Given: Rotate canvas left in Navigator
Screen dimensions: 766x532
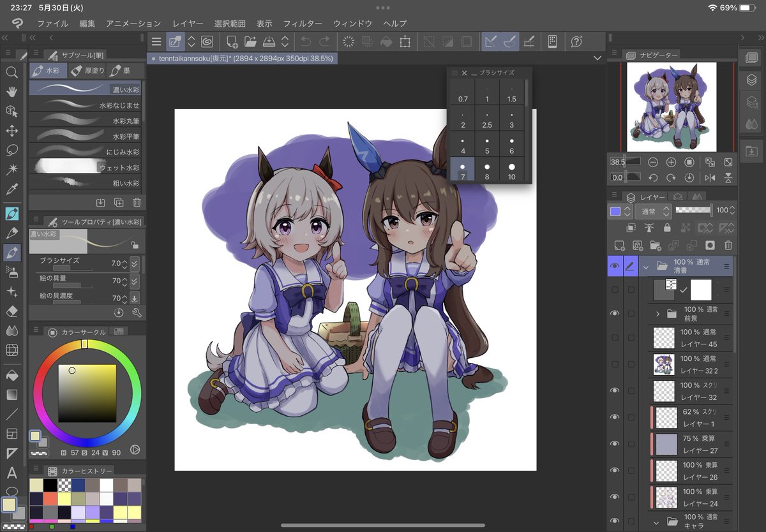Looking at the screenshot, I should tap(652, 177).
